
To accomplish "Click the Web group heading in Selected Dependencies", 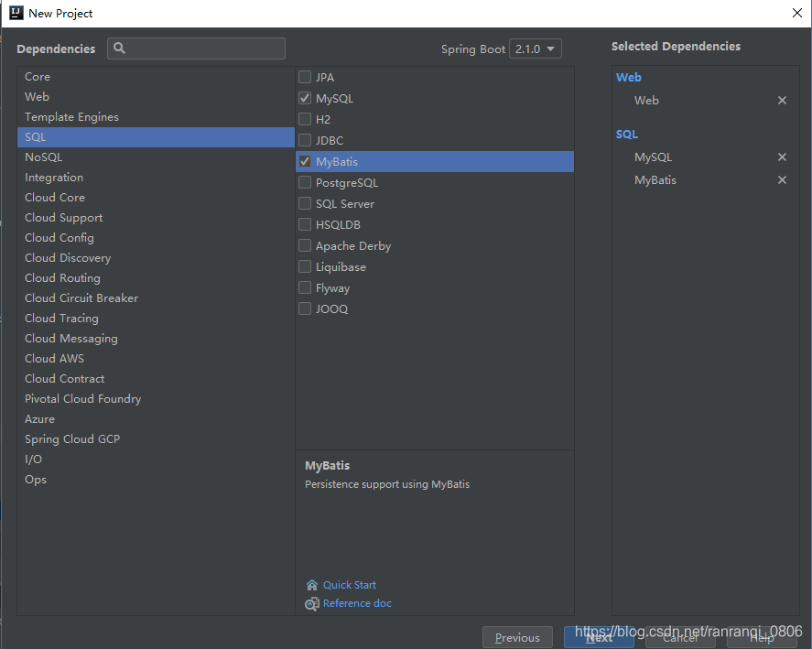I will click(629, 78).
